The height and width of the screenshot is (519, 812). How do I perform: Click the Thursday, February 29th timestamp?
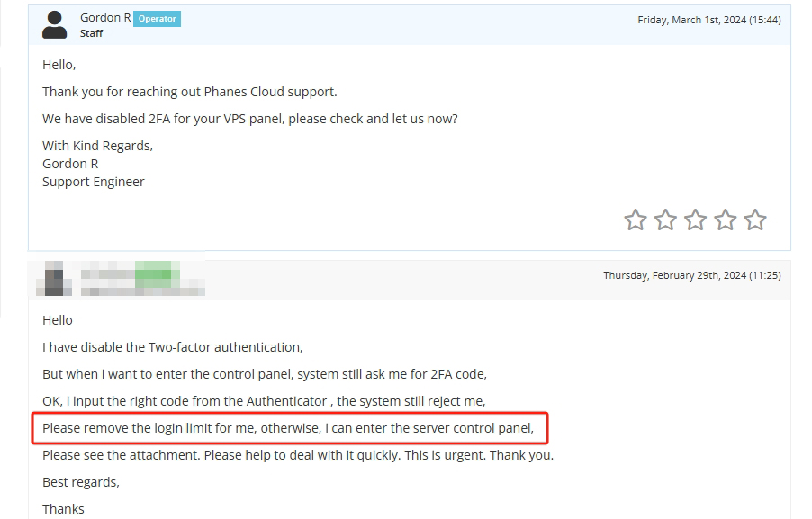(x=691, y=275)
